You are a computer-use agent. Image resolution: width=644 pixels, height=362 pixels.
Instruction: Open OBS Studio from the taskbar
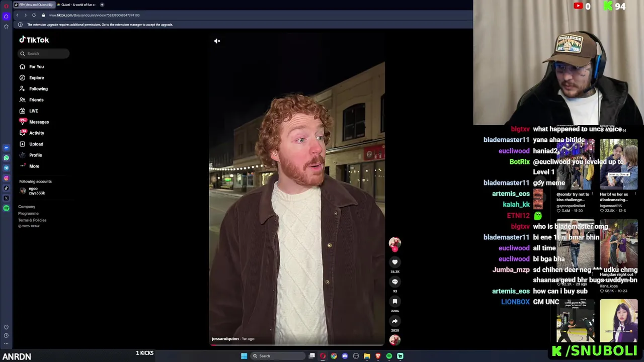356,356
